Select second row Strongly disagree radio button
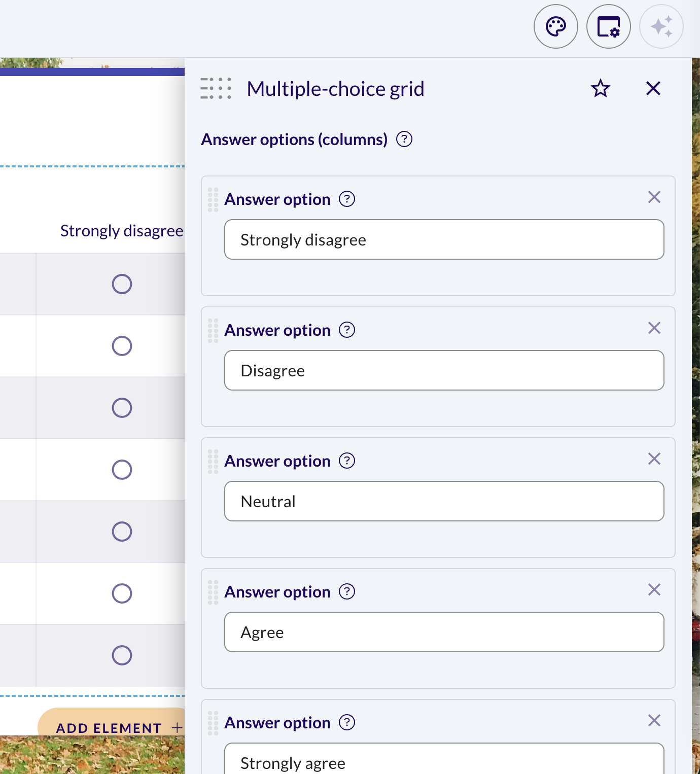 click(122, 346)
